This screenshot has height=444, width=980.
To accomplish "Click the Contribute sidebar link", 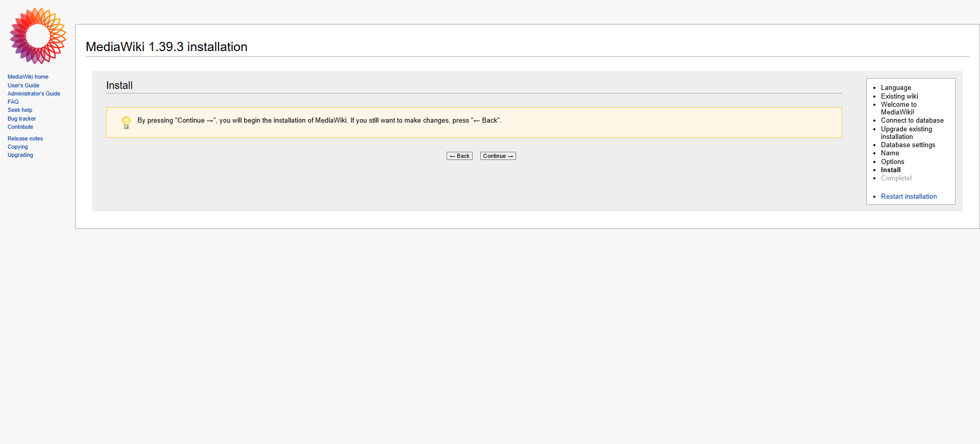I will [x=20, y=127].
